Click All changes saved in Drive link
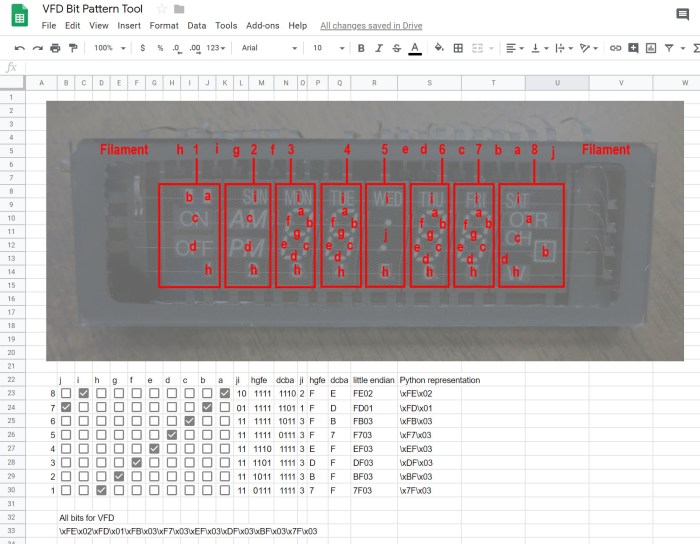This screenshot has height=544, width=700. [x=371, y=26]
